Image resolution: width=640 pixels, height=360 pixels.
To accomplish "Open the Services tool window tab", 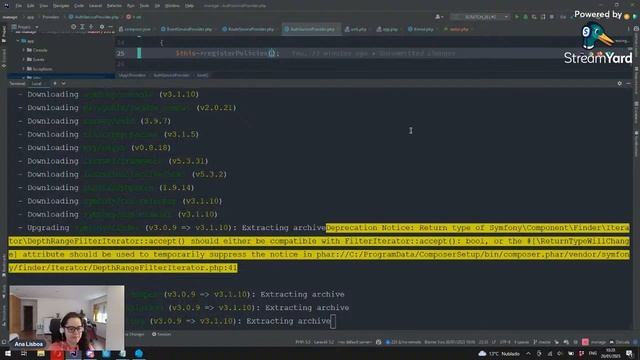I will (162, 334).
